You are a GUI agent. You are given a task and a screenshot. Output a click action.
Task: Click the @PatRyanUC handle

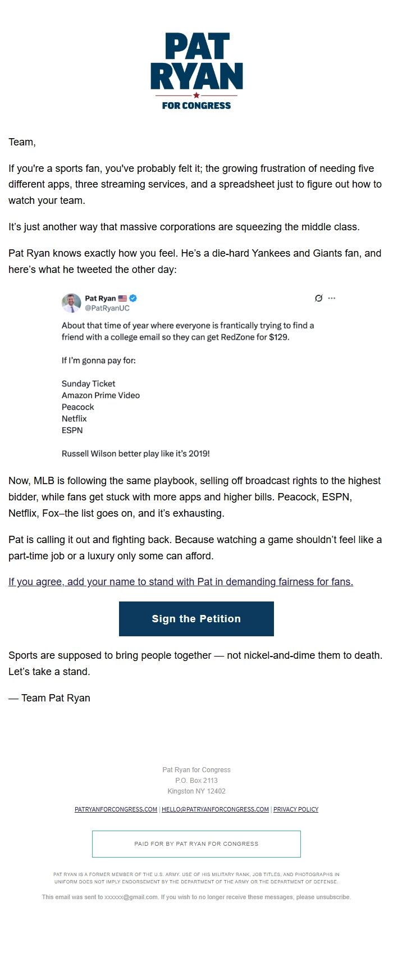pyautogui.click(x=107, y=308)
